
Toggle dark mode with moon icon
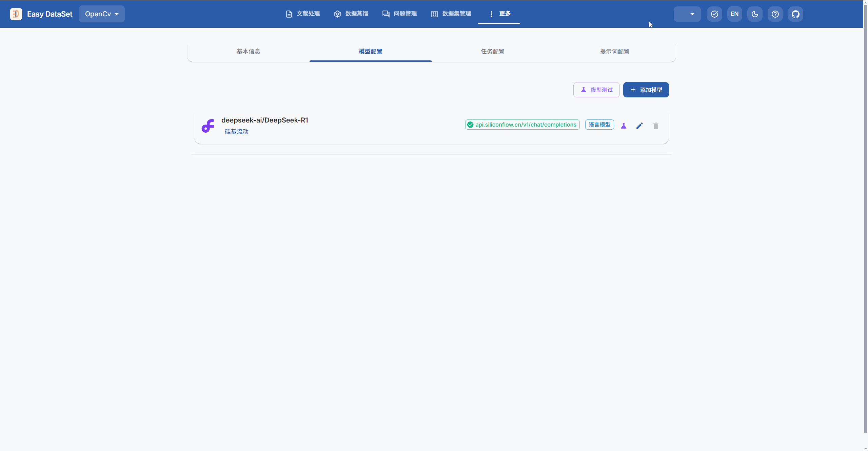click(755, 14)
